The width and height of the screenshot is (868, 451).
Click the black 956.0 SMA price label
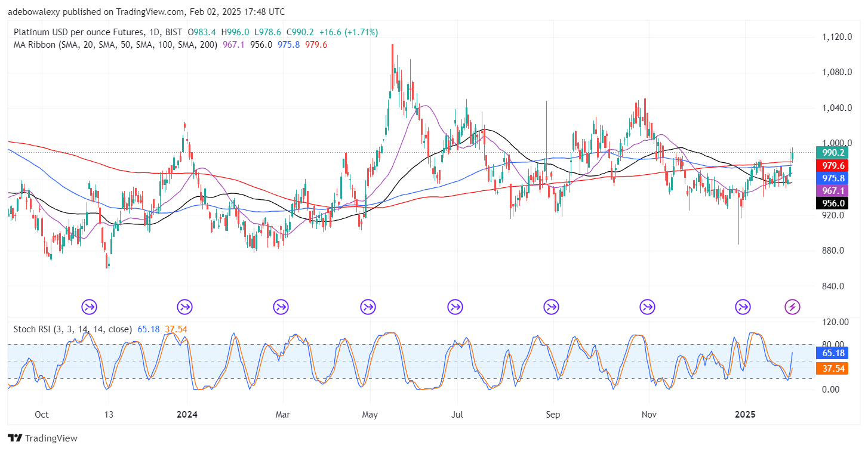[x=831, y=203]
